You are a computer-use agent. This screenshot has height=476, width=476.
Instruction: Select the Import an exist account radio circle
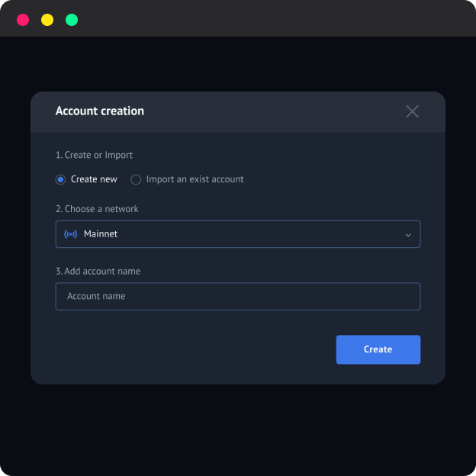click(x=136, y=179)
